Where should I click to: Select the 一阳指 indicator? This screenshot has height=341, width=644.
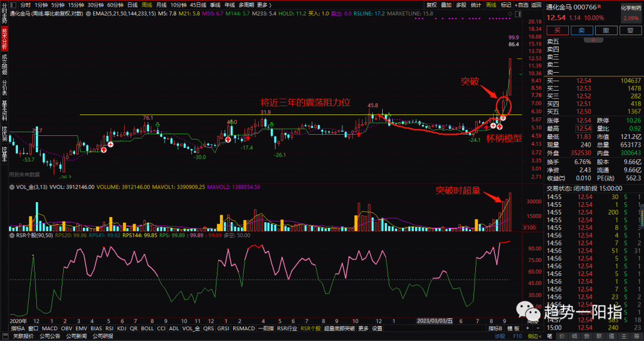[x=266, y=328]
